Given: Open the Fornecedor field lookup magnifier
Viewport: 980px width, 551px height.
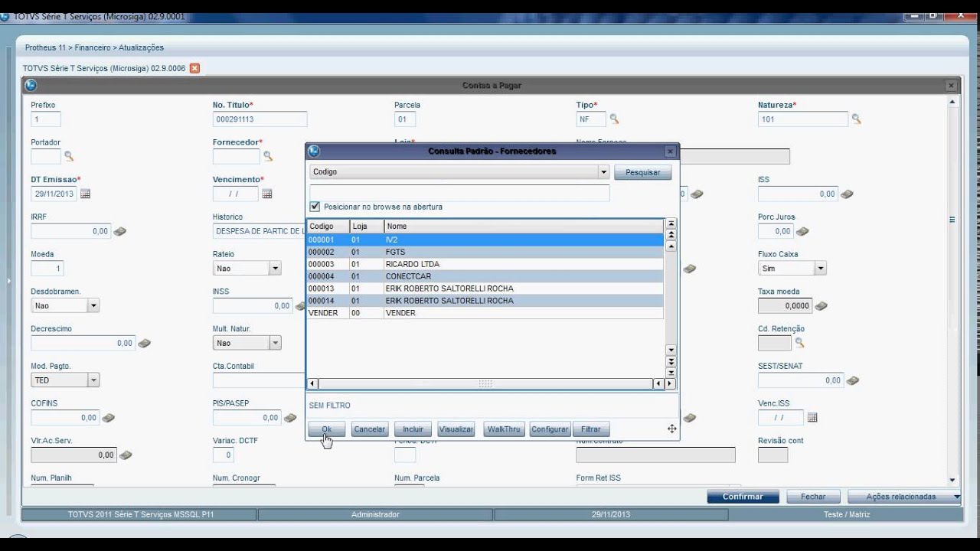Looking at the screenshot, I should coord(268,156).
